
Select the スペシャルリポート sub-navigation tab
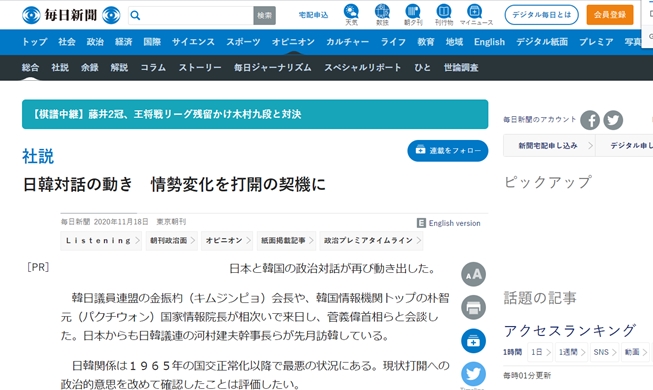coord(363,68)
